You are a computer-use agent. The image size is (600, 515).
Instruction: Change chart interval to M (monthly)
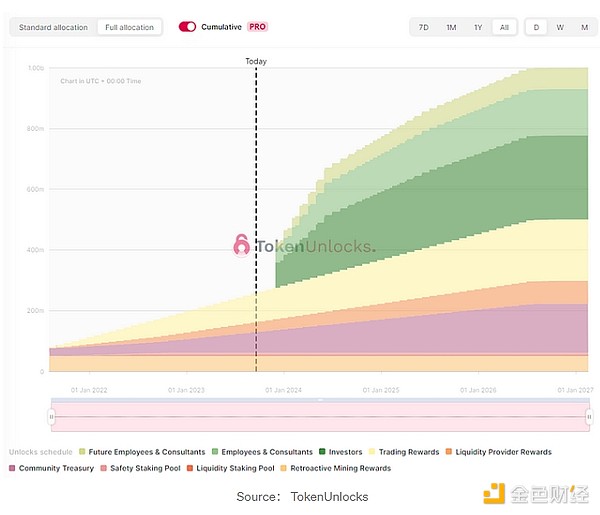pos(584,27)
